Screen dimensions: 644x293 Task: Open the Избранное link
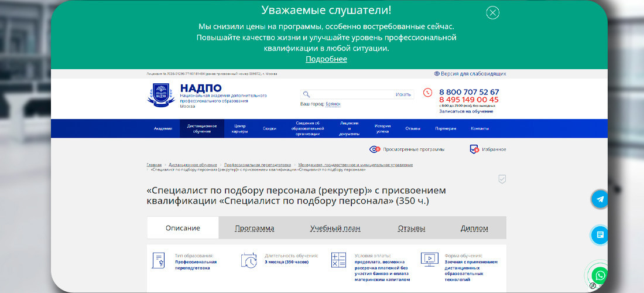494,149
